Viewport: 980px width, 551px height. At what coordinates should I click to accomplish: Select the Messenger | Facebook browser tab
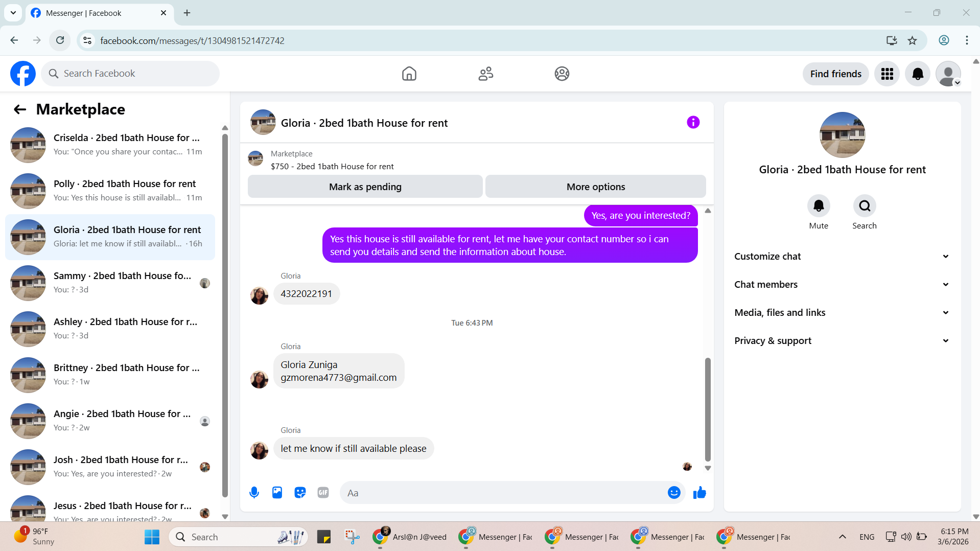100,13
